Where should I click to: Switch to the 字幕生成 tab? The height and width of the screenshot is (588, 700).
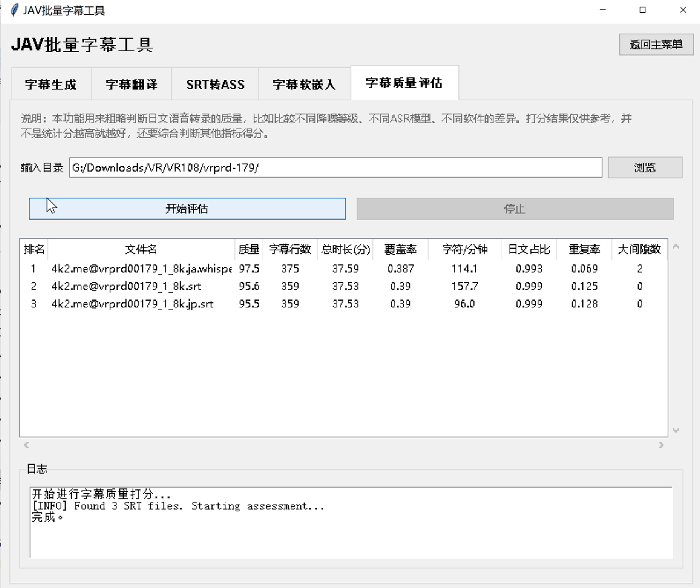pyautogui.click(x=51, y=84)
